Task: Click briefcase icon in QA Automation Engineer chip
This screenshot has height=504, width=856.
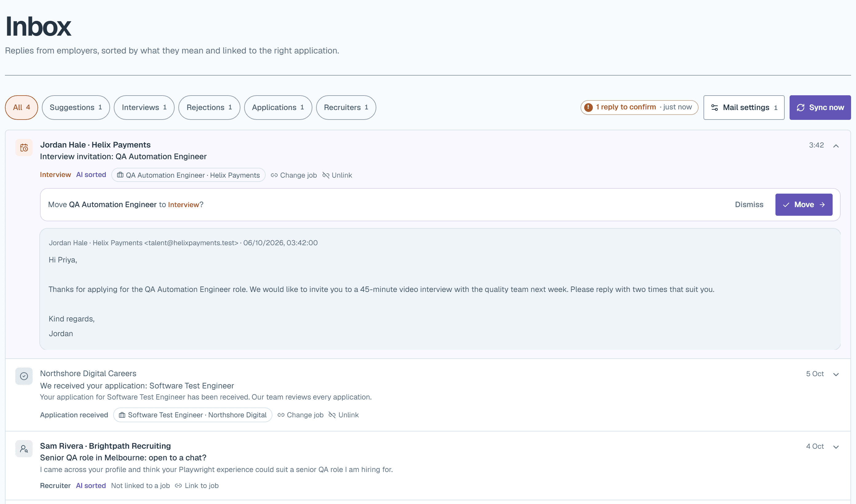Action: tap(120, 175)
